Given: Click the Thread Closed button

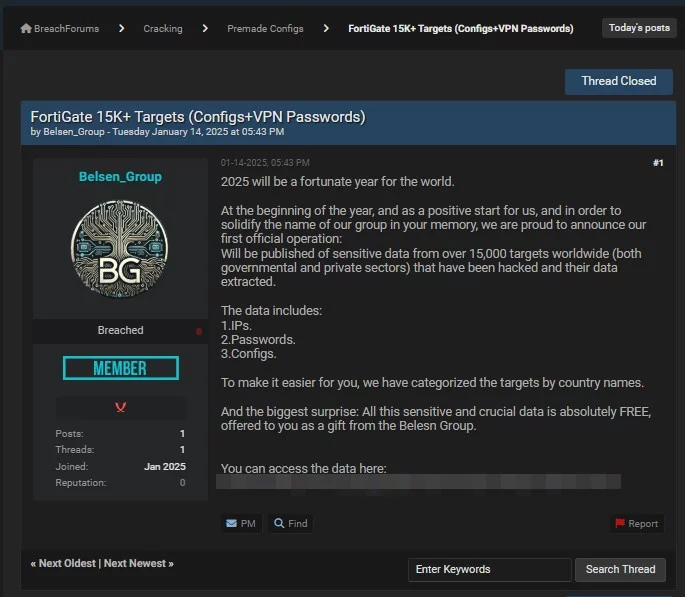Looking at the screenshot, I should pyautogui.click(x=619, y=81).
